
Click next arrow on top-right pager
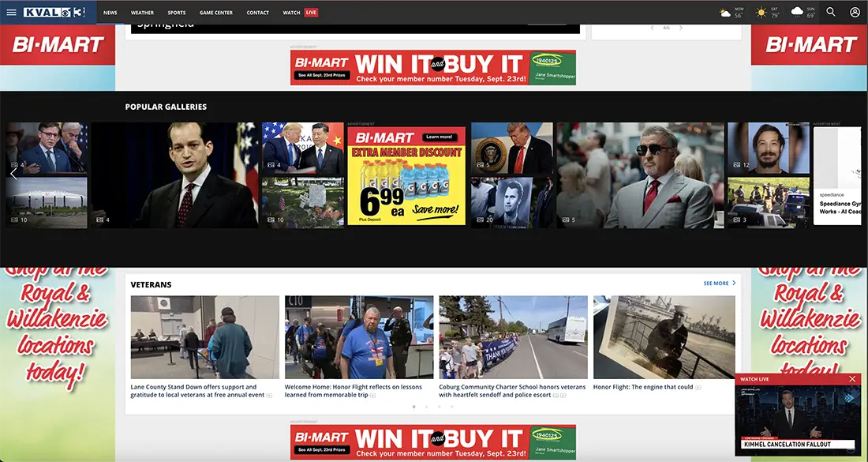click(x=681, y=28)
